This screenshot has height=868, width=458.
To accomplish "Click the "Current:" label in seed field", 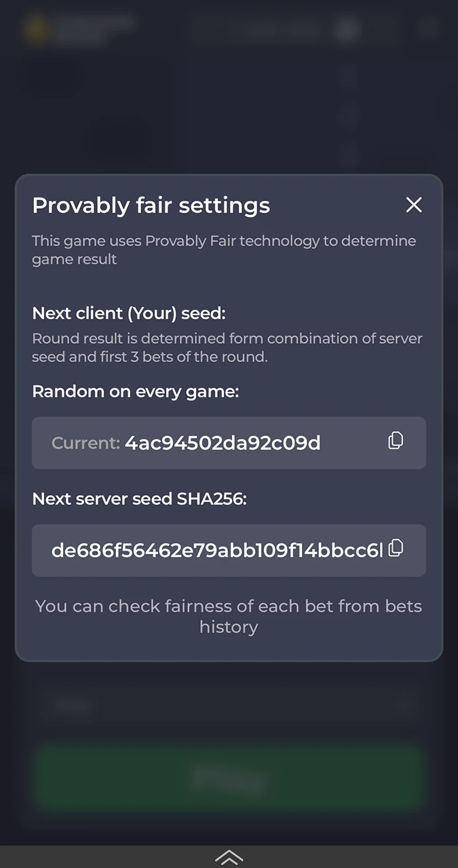I will click(85, 443).
